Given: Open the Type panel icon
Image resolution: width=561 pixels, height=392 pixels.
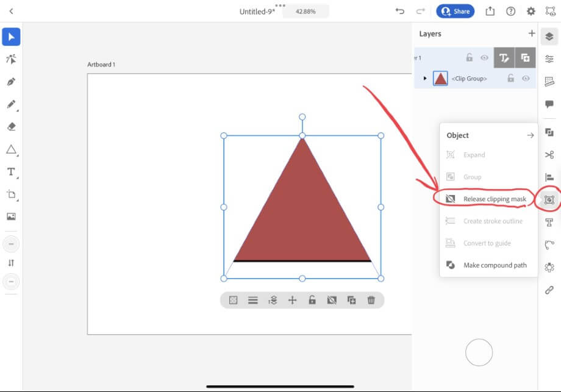Looking at the screenshot, I should pyautogui.click(x=549, y=222).
